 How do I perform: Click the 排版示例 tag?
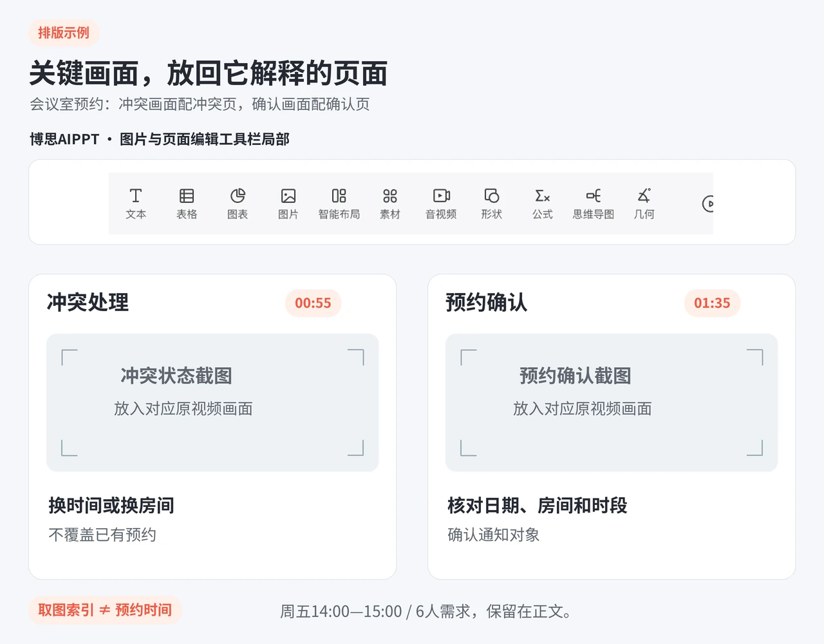pyautogui.click(x=64, y=33)
